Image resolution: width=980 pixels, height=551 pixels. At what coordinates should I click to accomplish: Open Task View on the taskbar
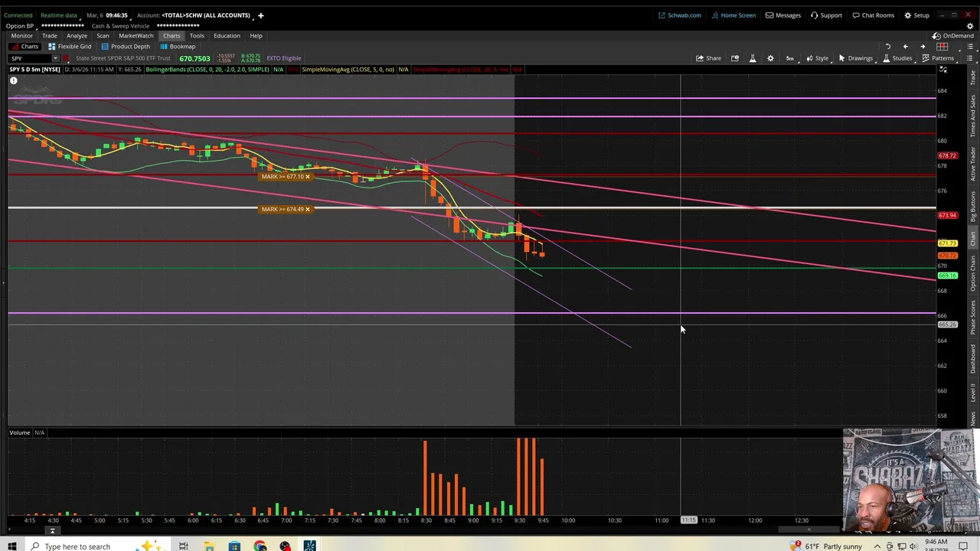click(x=183, y=546)
